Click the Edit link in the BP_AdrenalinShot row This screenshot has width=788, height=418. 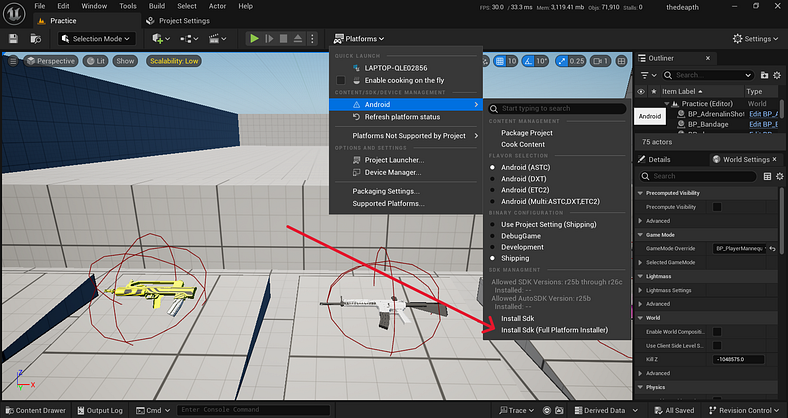tap(763, 114)
